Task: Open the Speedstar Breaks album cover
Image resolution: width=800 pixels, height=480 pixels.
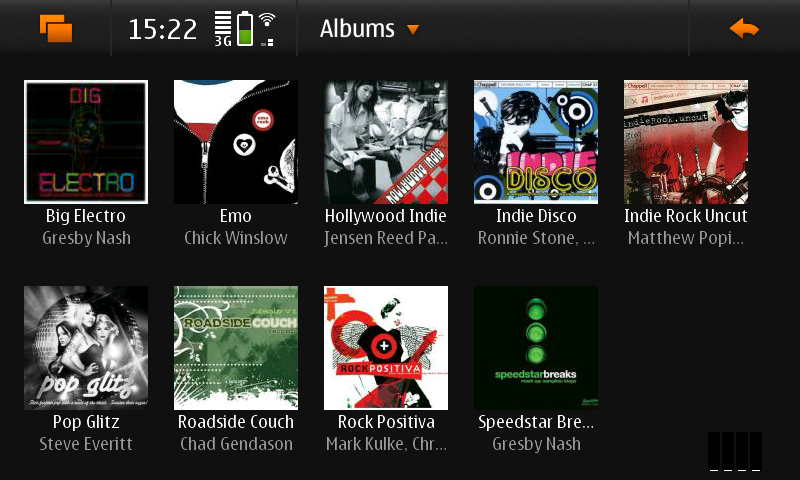Action: [x=536, y=348]
